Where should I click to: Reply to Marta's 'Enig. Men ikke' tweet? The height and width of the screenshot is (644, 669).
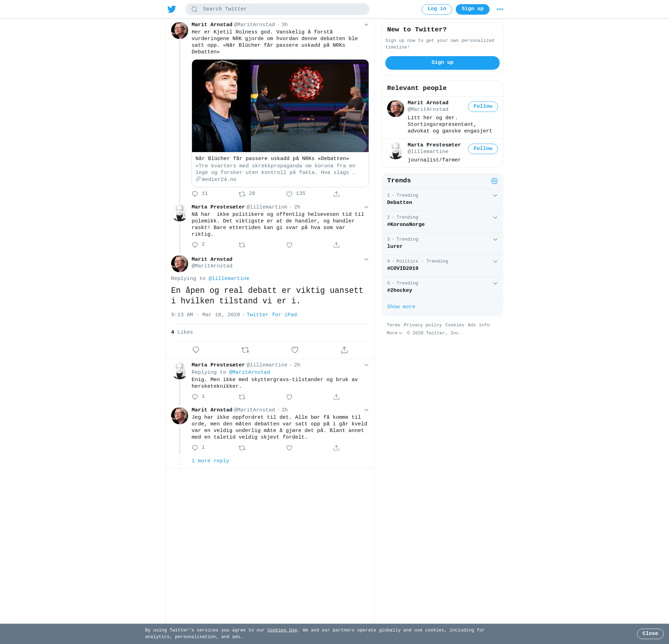[x=195, y=397]
